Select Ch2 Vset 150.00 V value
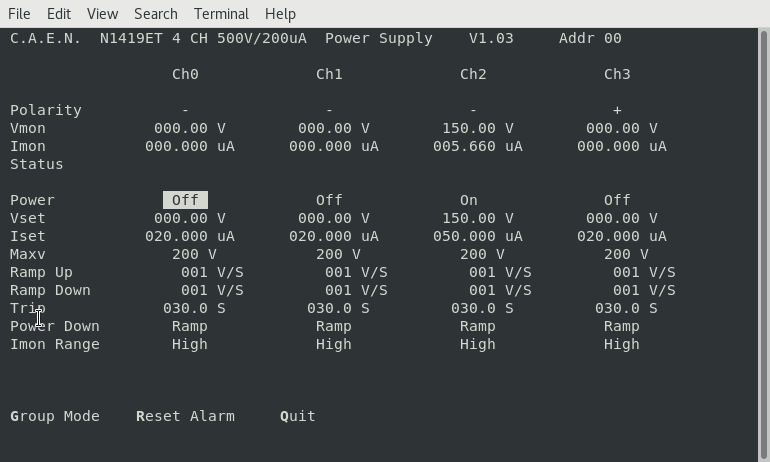770x462 pixels. [477, 218]
